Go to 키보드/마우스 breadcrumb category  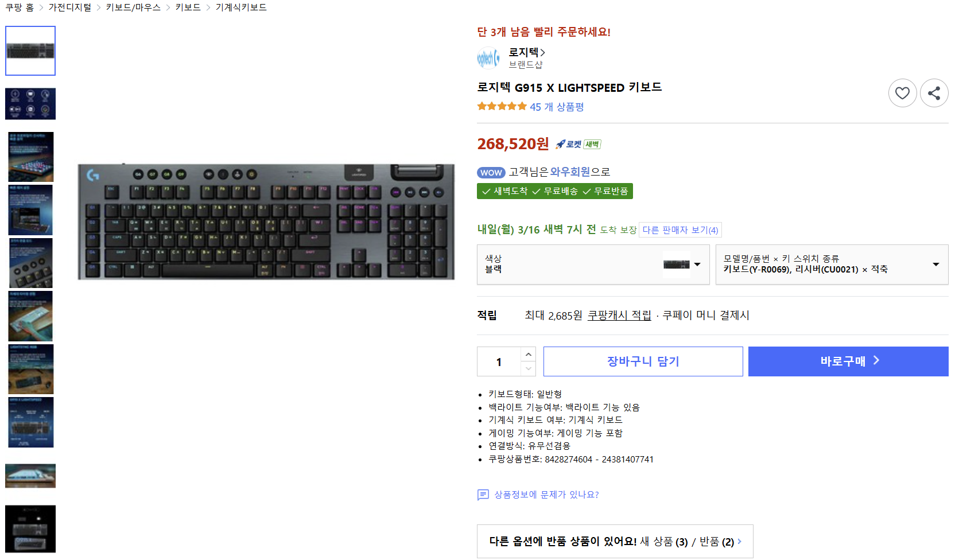tap(133, 7)
